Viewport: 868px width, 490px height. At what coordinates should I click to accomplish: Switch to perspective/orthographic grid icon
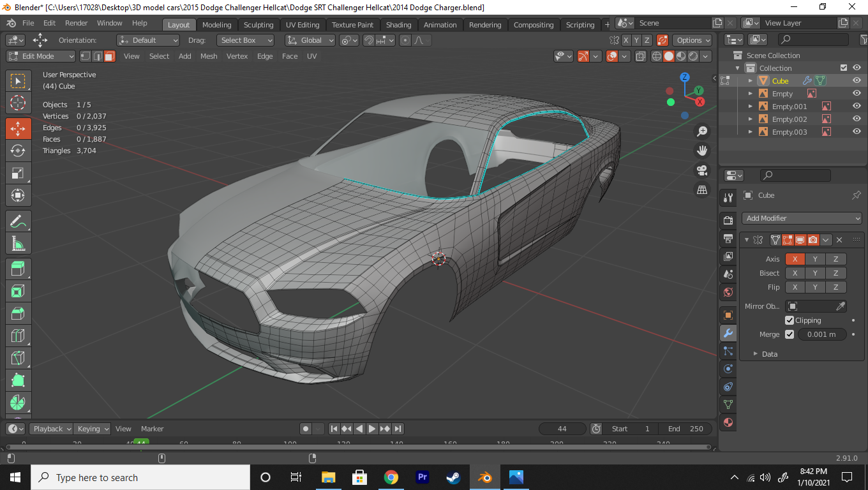click(702, 190)
